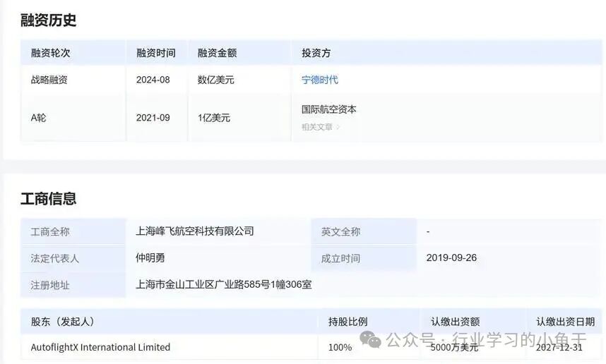Screen dimensions: 606x364
Task: Select the company name 上海峰飞航空科技有限公司
Action: pos(195,231)
